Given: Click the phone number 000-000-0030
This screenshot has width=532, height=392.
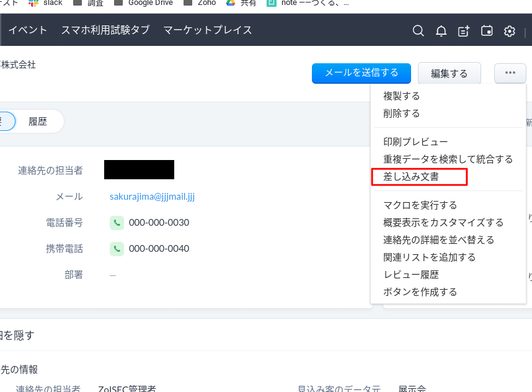Looking at the screenshot, I should point(159,223).
